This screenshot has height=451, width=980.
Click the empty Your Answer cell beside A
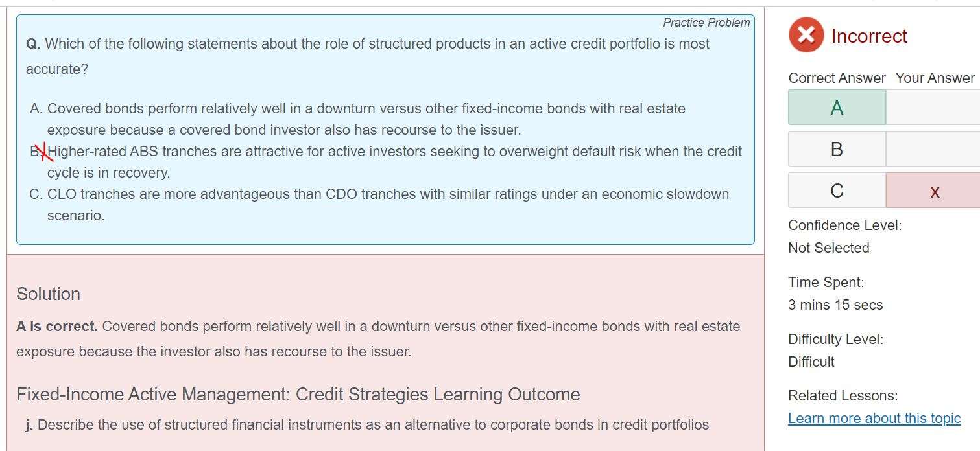tap(934, 108)
